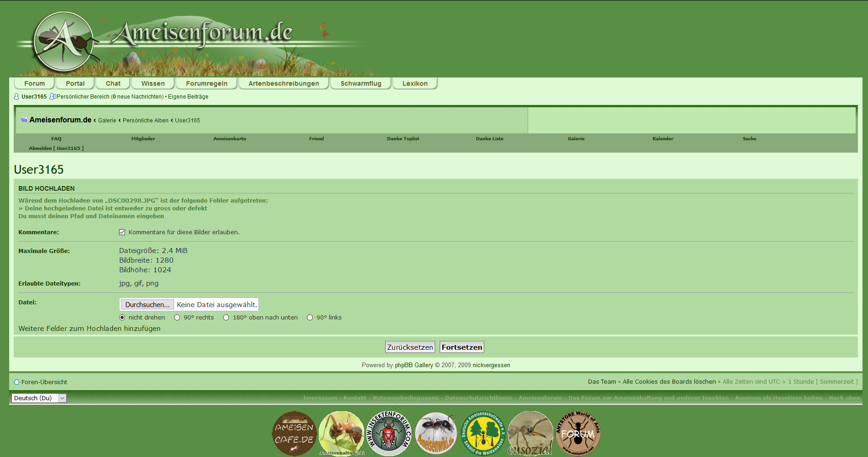The width and height of the screenshot is (868, 457).
Task: Click Weitere Felder zum Hochladen hinzufügen
Action: point(89,329)
